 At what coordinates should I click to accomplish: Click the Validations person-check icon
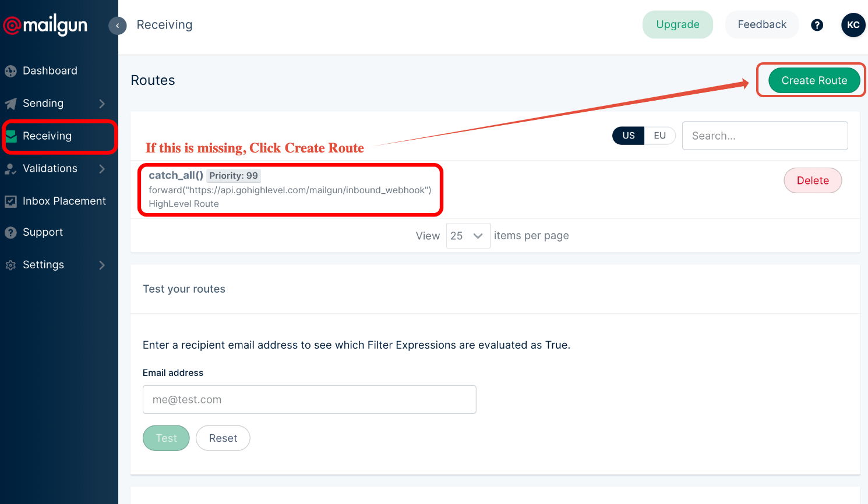[x=11, y=168]
